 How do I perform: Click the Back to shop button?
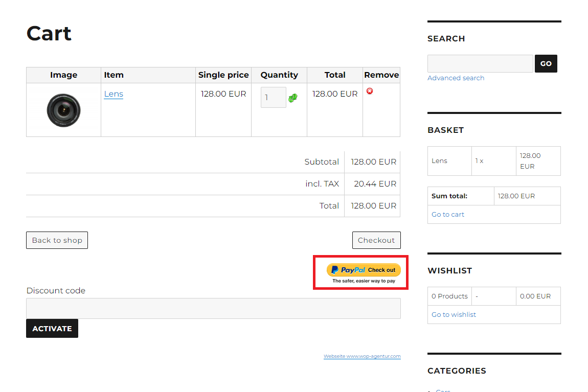click(x=57, y=240)
